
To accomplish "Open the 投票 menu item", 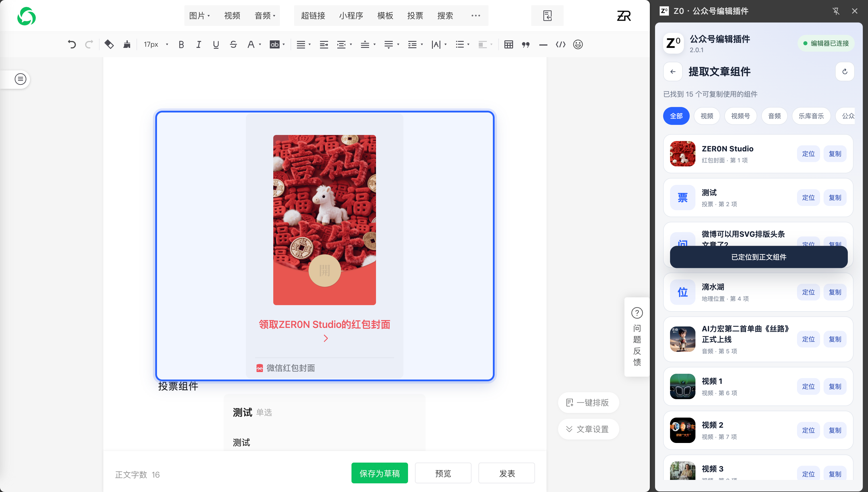I will click(x=415, y=16).
